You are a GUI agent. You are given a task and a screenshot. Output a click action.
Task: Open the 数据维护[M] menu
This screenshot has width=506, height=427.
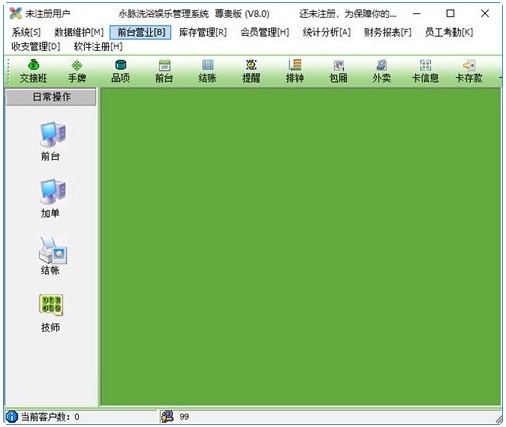[79, 32]
